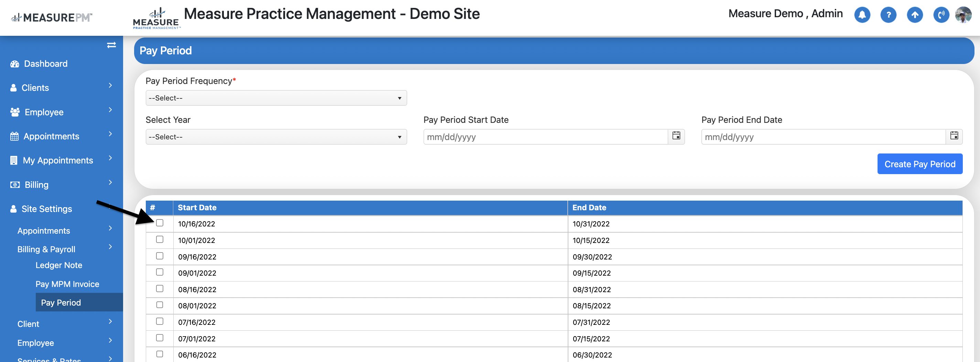980x362 pixels.
Task: Check the box for 09/16/2022 pay period
Action: click(x=160, y=256)
